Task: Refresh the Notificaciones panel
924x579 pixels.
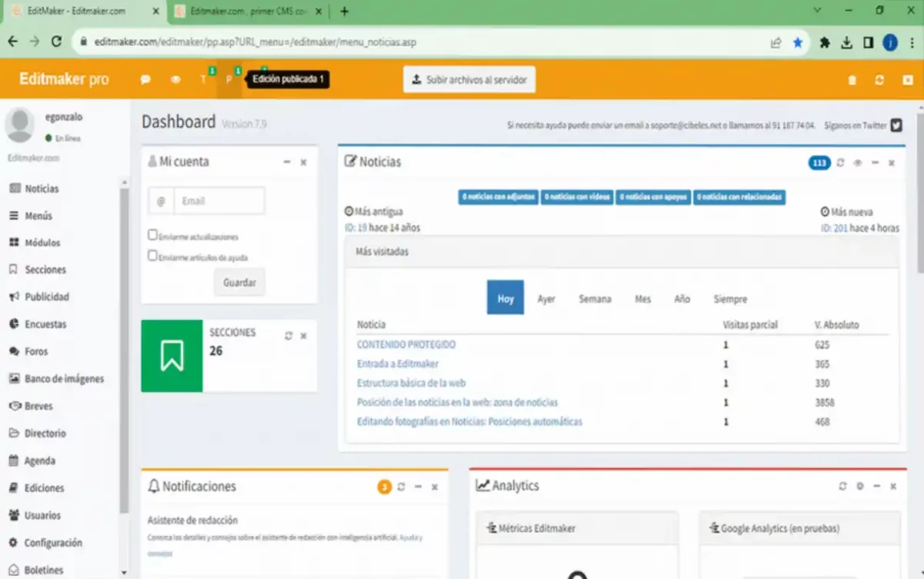Action: (401, 487)
